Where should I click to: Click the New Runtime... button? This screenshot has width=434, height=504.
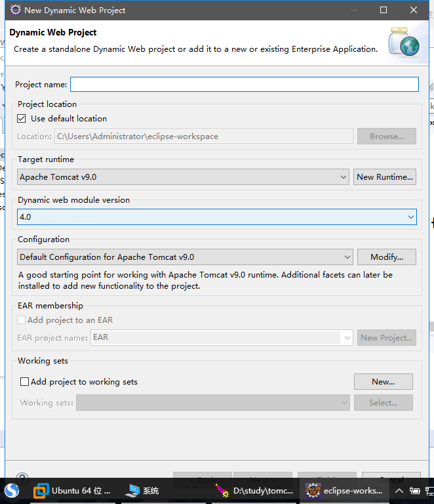(x=385, y=177)
